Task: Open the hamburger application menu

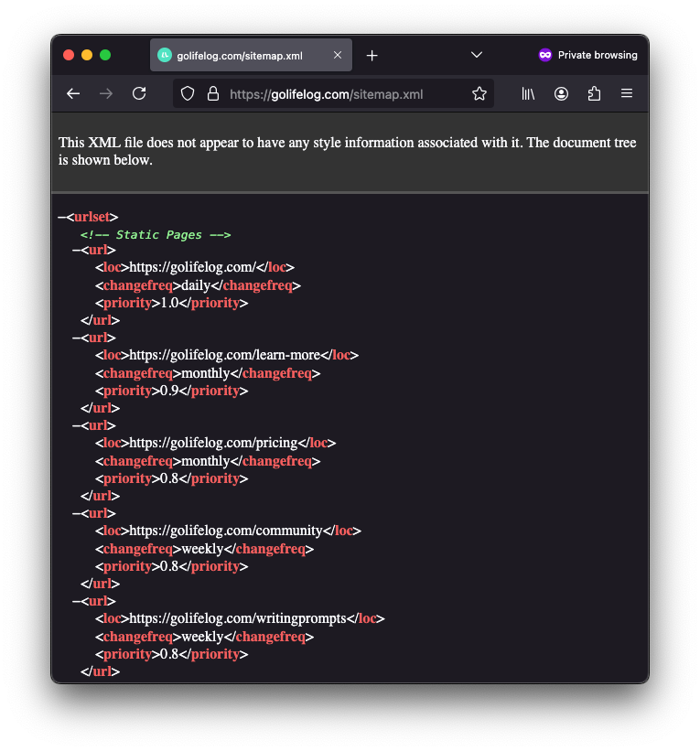Action: (x=627, y=93)
